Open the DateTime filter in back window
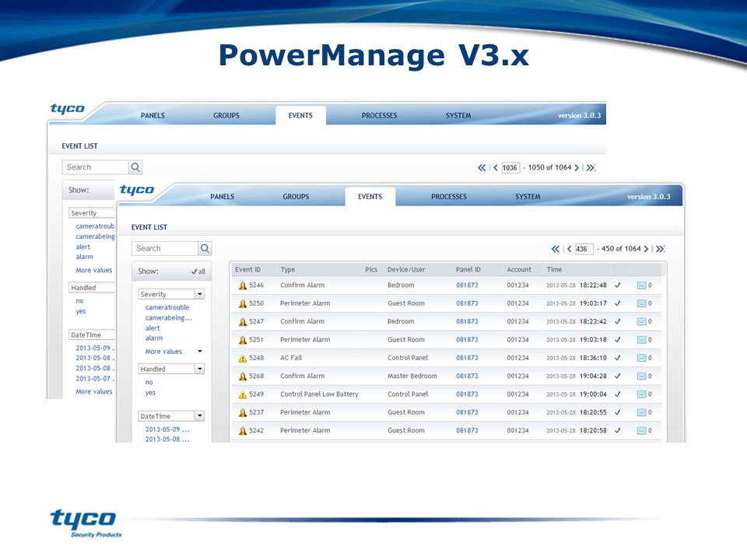This screenshot has height=560, width=747. (x=92, y=334)
